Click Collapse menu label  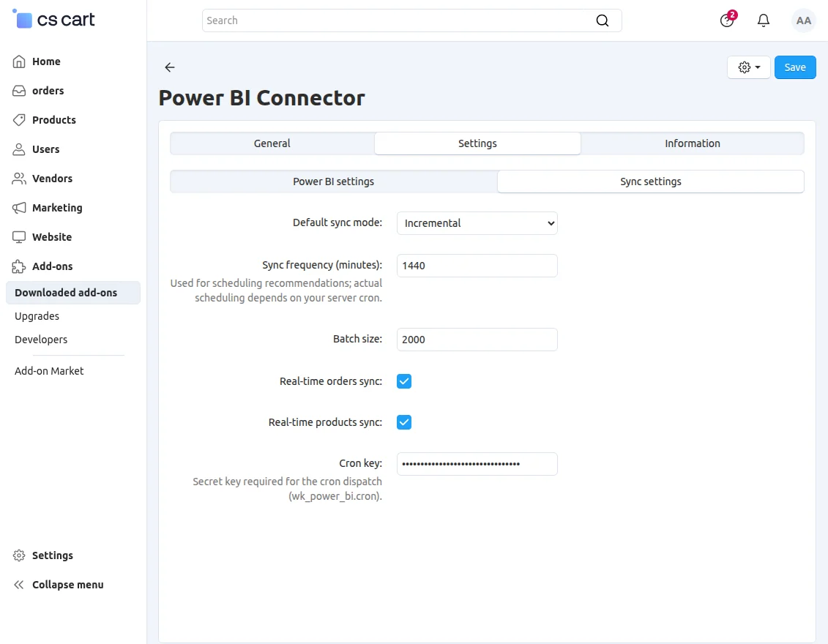coord(67,585)
